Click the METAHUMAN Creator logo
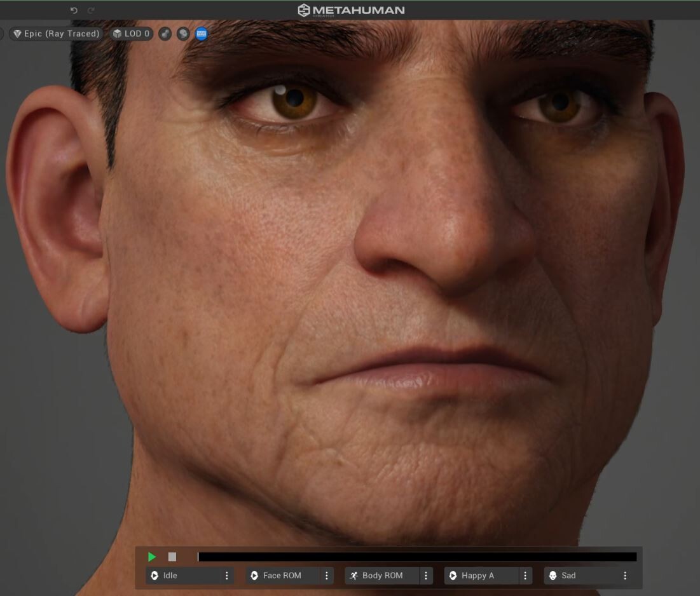Viewport: 700px width, 596px height. coord(350,10)
